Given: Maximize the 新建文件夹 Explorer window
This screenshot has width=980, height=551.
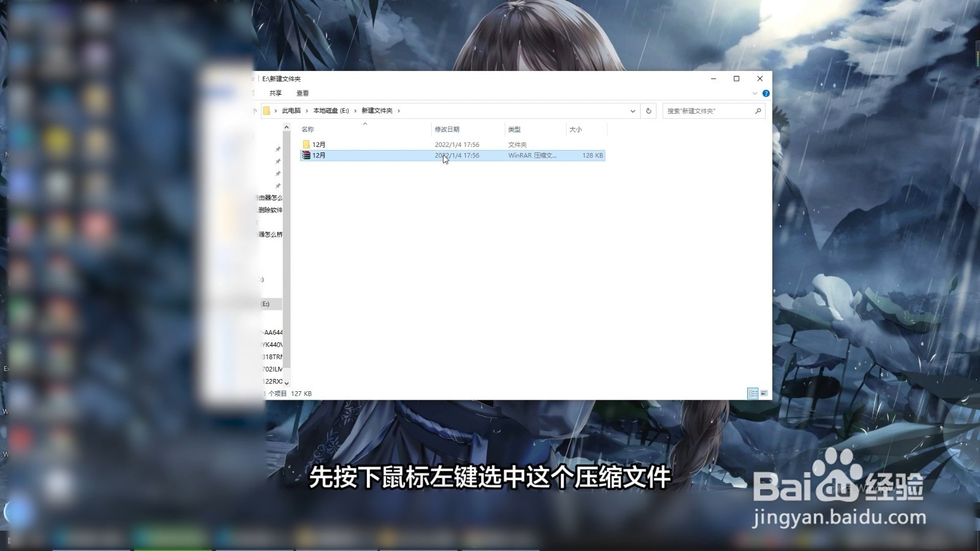Looking at the screenshot, I should (737, 79).
